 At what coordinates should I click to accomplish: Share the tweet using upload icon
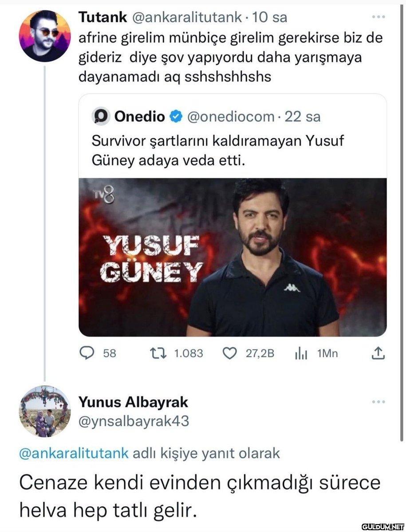click(378, 353)
